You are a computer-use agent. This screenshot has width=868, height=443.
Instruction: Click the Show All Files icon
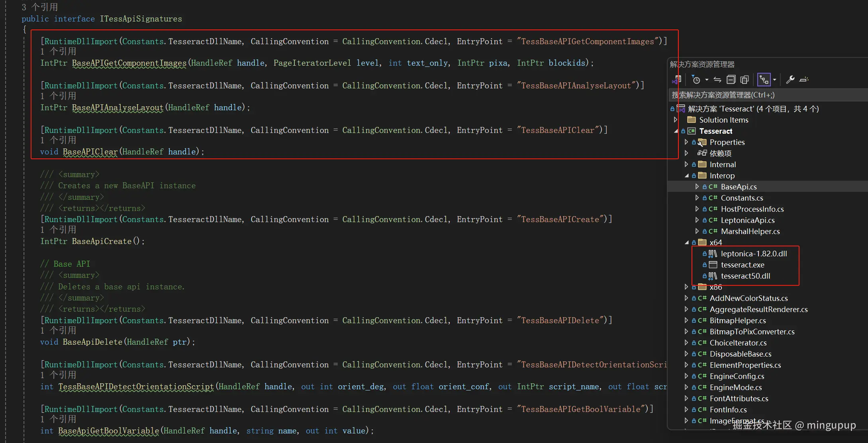[744, 80]
